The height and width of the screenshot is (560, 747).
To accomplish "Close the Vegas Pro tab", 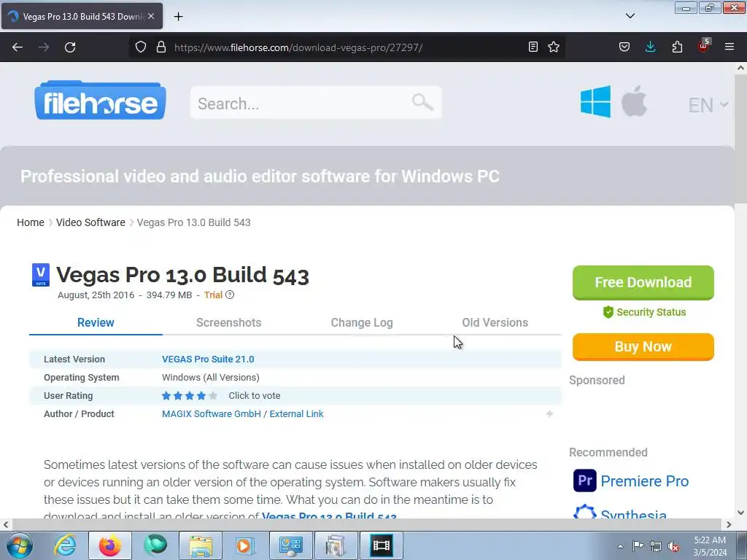I will (x=151, y=16).
